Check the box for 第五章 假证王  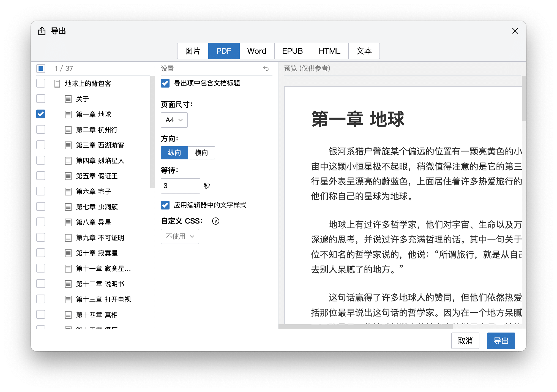(x=41, y=176)
